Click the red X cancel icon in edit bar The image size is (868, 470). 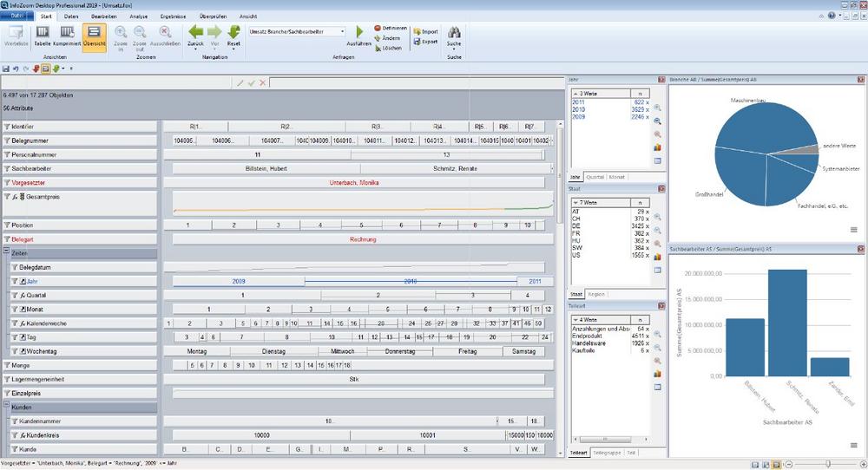[x=262, y=83]
